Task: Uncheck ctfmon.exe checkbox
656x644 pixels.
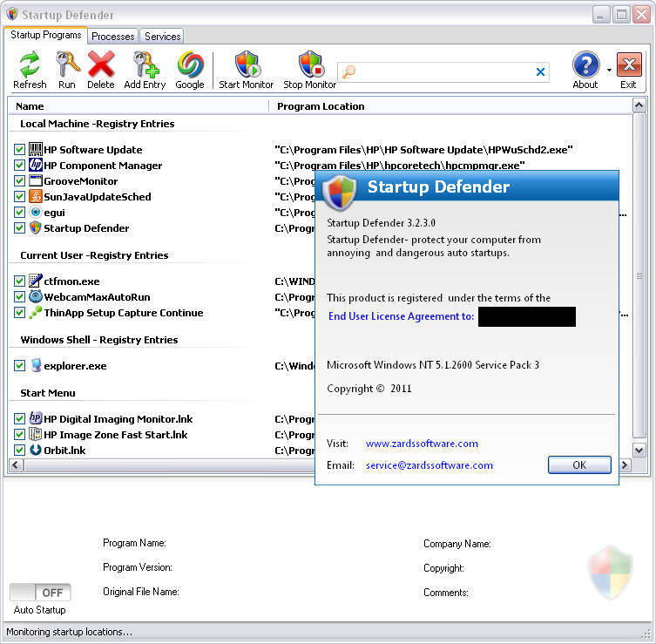Action: click(x=19, y=281)
